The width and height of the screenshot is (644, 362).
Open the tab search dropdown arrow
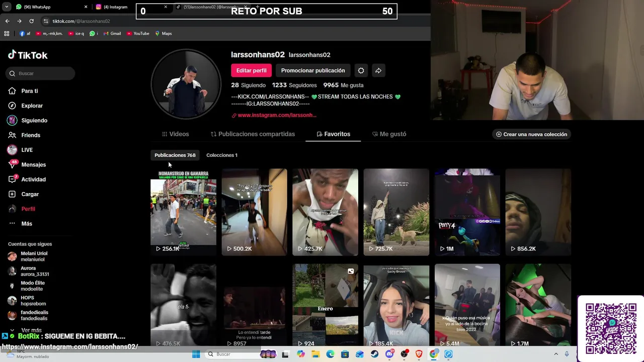click(7, 7)
